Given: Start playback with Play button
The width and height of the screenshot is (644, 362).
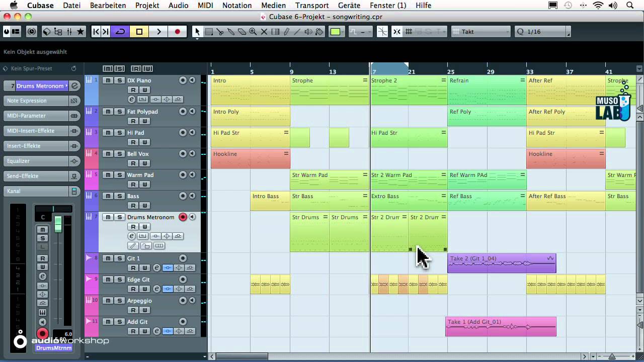Looking at the screenshot, I should (x=158, y=32).
